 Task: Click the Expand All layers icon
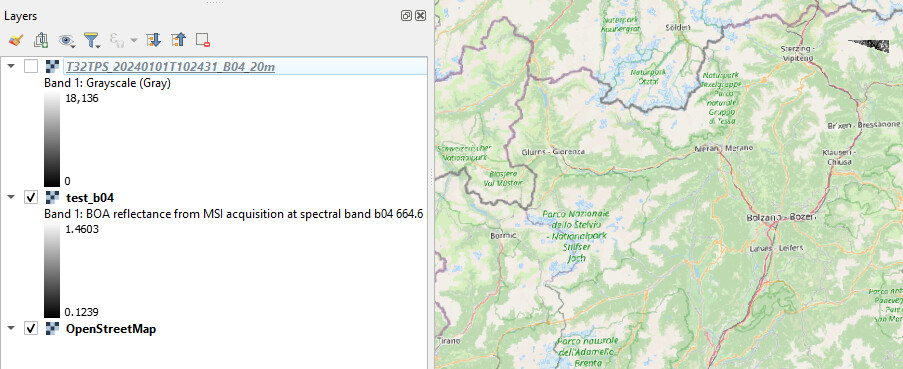[153, 40]
